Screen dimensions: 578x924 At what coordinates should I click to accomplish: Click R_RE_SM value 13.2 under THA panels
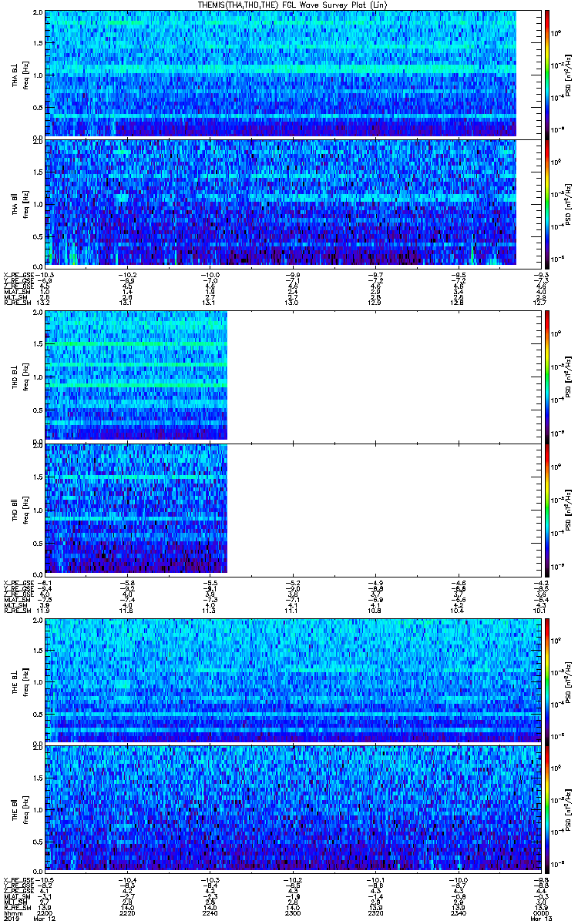tap(45, 303)
